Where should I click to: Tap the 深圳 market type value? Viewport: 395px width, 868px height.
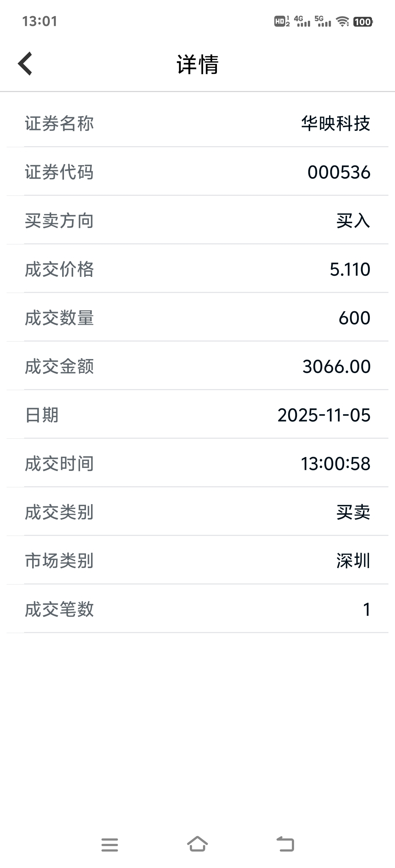(353, 561)
